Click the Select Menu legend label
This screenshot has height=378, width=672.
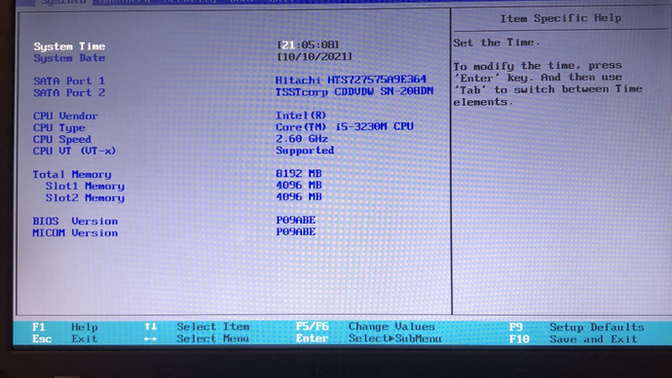213,338
